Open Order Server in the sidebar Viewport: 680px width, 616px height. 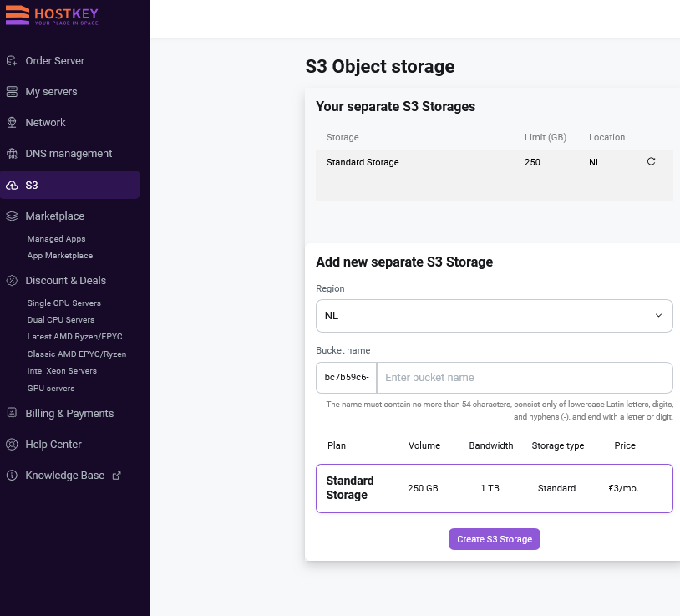click(54, 61)
